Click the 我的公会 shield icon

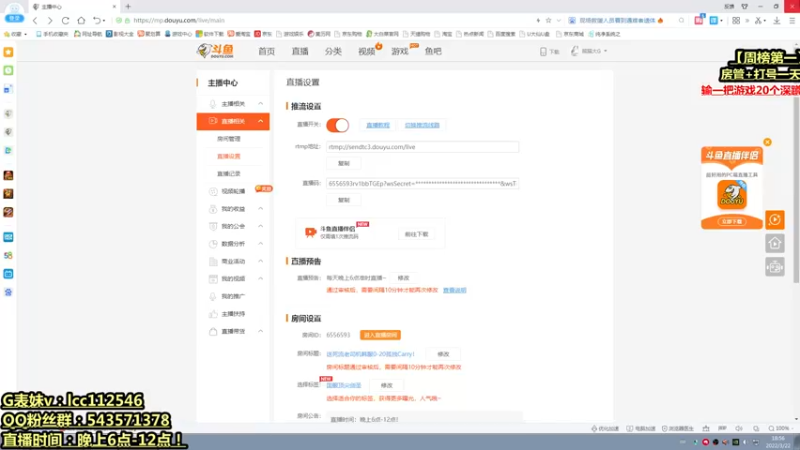(213, 227)
